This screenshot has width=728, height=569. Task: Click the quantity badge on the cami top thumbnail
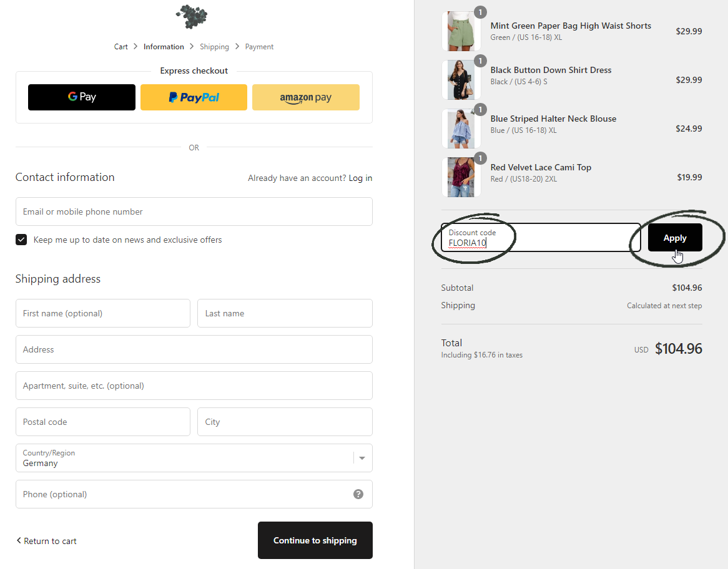pyautogui.click(x=481, y=158)
